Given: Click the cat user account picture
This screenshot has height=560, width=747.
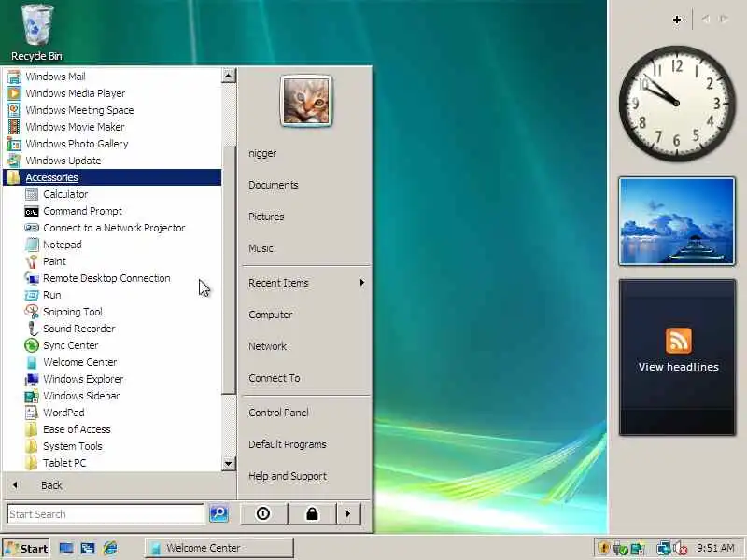Looking at the screenshot, I should pos(306,101).
